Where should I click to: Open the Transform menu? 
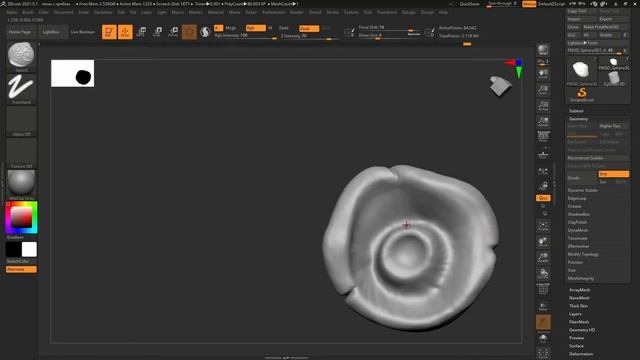(387, 12)
